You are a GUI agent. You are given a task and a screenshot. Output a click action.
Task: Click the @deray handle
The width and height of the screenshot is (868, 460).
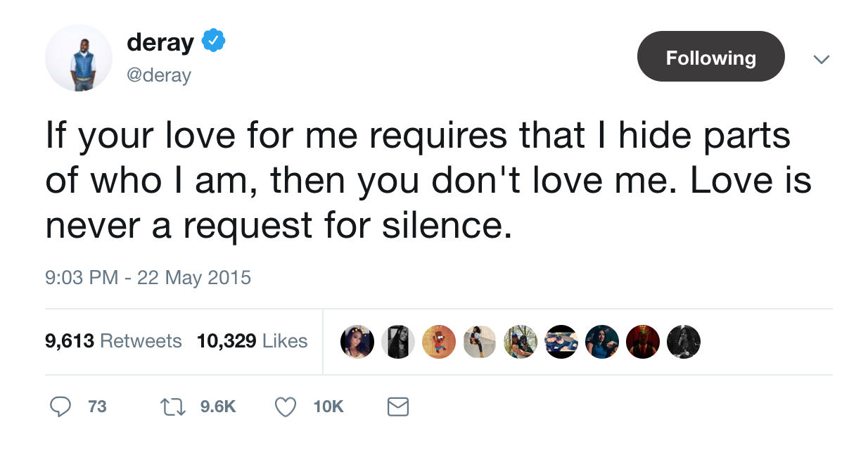(x=159, y=75)
